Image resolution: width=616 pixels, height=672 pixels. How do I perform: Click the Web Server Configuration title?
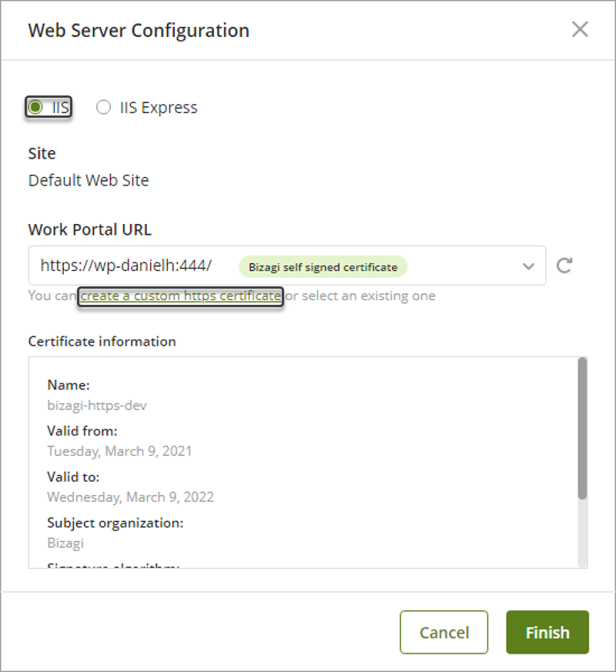tap(139, 31)
